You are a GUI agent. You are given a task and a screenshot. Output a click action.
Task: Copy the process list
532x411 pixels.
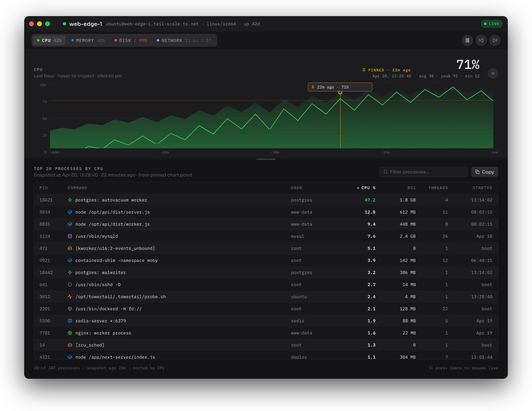(484, 172)
